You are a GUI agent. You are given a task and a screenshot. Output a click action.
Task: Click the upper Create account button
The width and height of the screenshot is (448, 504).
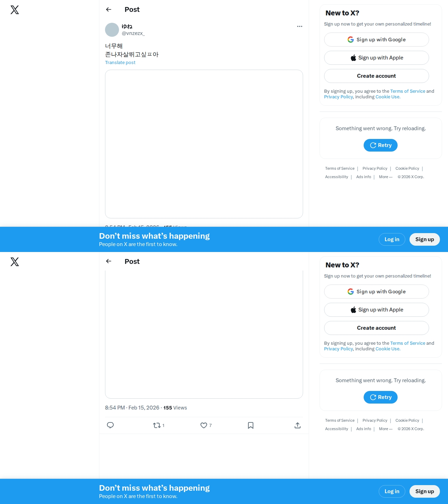tap(377, 76)
